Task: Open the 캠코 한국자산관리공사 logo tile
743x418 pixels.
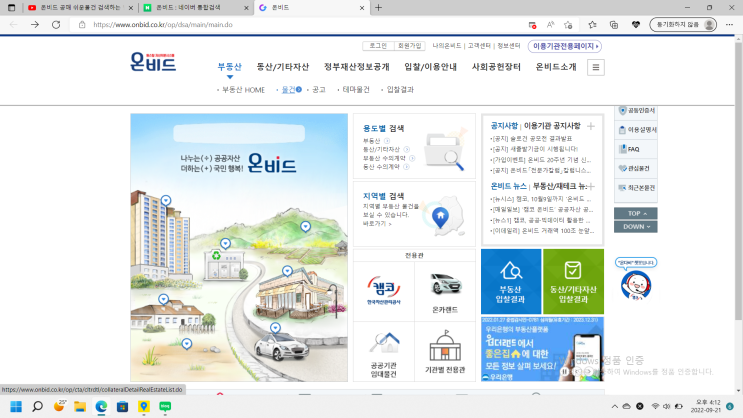Action: coord(384,291)
